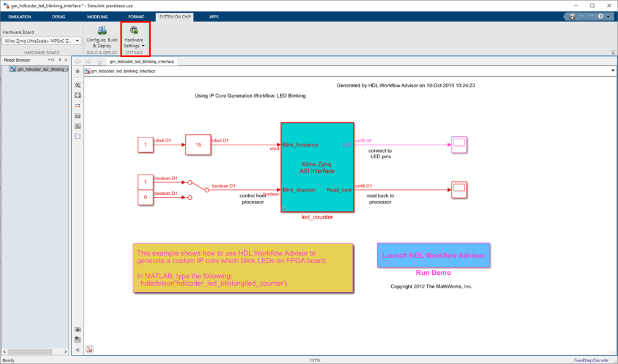
Task: Open the Model Browser options dropdown
Action: [x=51, y=60]
